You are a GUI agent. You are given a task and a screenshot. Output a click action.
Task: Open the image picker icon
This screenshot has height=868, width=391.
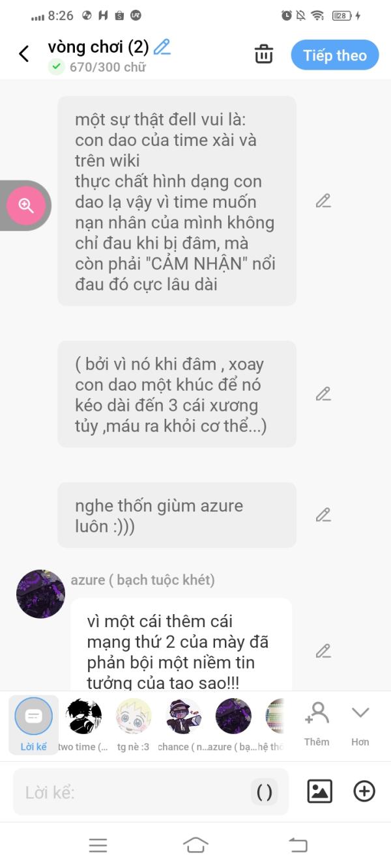click(x=320, y=791)
